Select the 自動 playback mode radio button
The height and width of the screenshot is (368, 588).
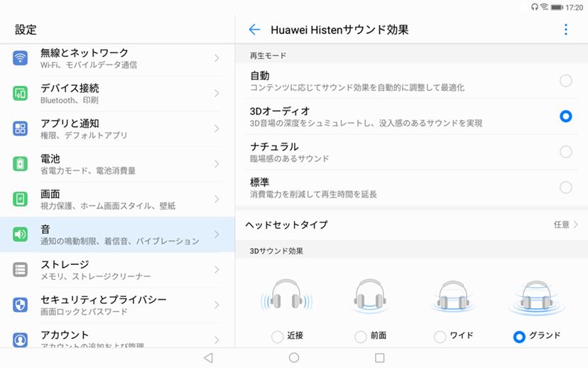(x=566, y=81)
